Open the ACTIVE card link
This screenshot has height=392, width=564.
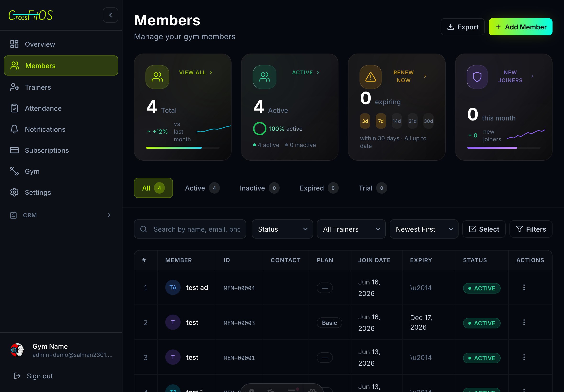click(x=306, y=72)
